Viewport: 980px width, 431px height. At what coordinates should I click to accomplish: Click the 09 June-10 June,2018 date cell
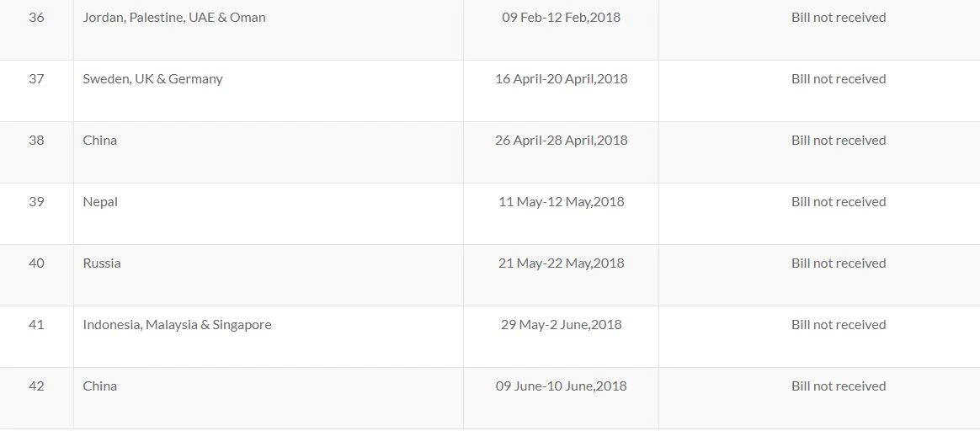[561, 386]
